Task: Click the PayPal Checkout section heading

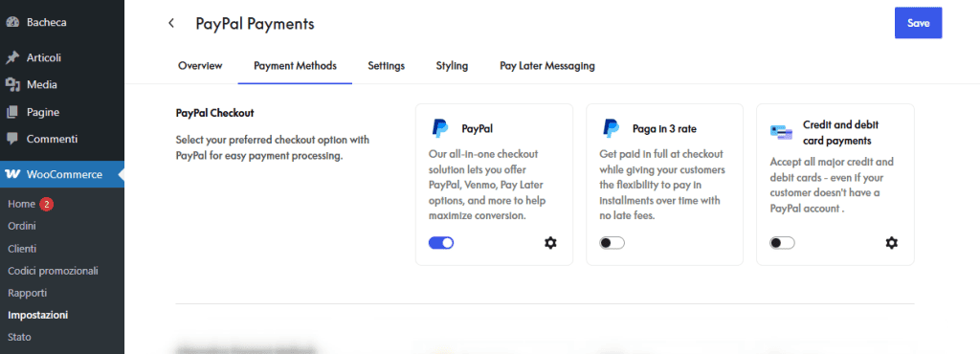Action: click(x=214, y=113)
